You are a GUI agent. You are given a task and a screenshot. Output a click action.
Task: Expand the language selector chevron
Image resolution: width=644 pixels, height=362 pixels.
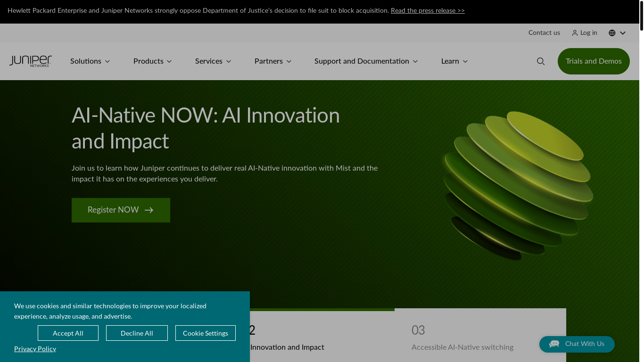pyautogui.click(x=623, y=33)
